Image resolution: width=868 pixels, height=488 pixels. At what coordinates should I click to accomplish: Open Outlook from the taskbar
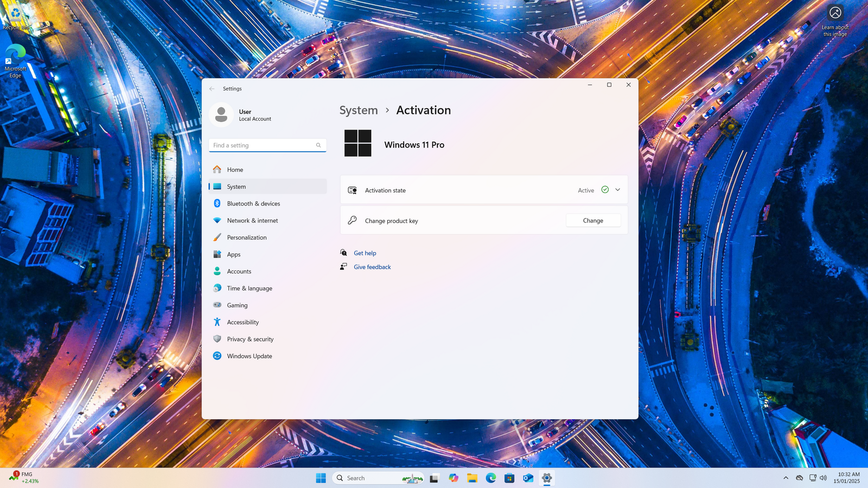(528, 478)
